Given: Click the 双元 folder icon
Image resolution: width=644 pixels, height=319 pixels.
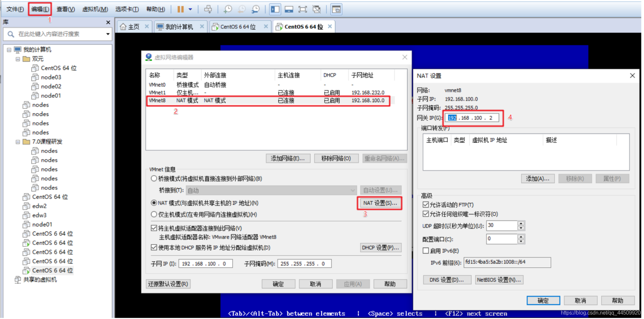Looking at the screenshot, I should [26, 59].
